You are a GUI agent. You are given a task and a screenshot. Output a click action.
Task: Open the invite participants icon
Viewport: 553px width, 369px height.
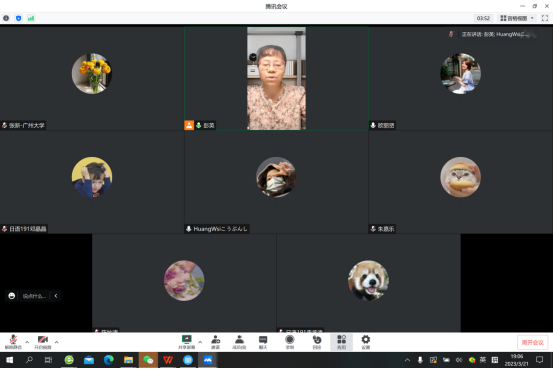click(x=215, y=341)
